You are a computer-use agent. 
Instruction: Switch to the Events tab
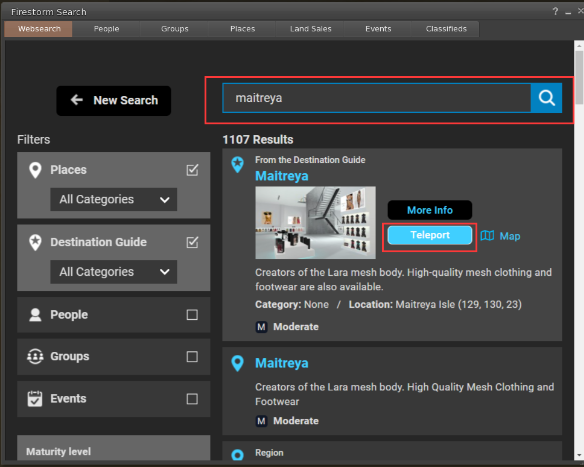pyautogui.click(x=378, y=29)
